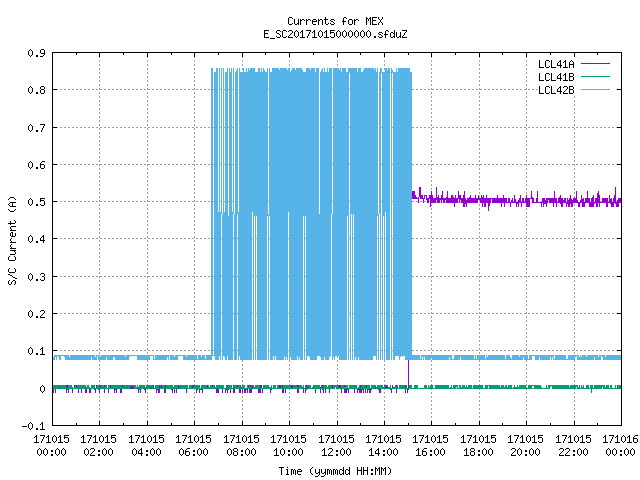This screenshot has width=640, height=480.
Task: Click the 171016 00:00 time tick label
Action: point(620,446)
